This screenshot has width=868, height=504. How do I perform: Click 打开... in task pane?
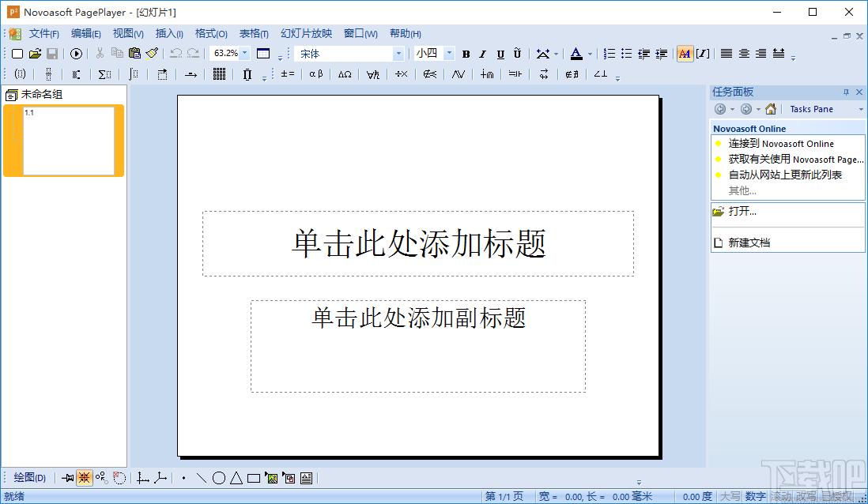[x=742, y=212]
